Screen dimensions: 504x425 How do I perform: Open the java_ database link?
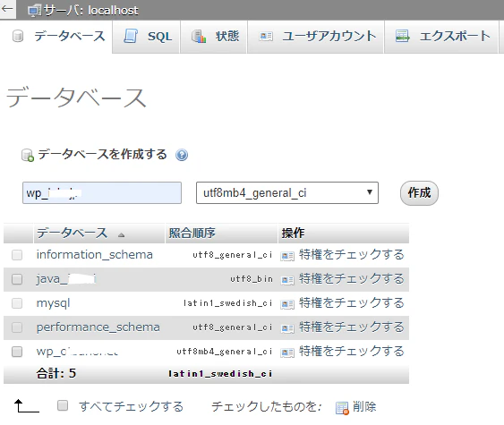(x=66, y=279)
